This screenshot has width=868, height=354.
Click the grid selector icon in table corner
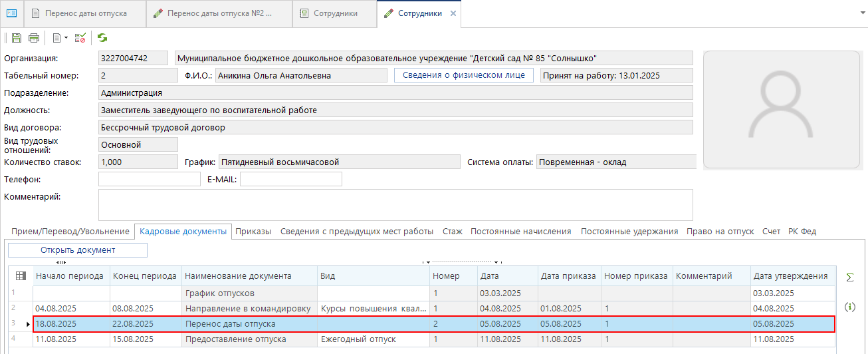[20, 276]
